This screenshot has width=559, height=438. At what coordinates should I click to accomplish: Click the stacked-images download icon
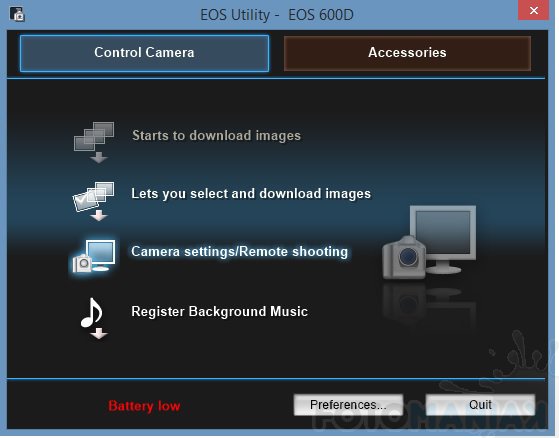pyautogui.click(x=94, y=142)
